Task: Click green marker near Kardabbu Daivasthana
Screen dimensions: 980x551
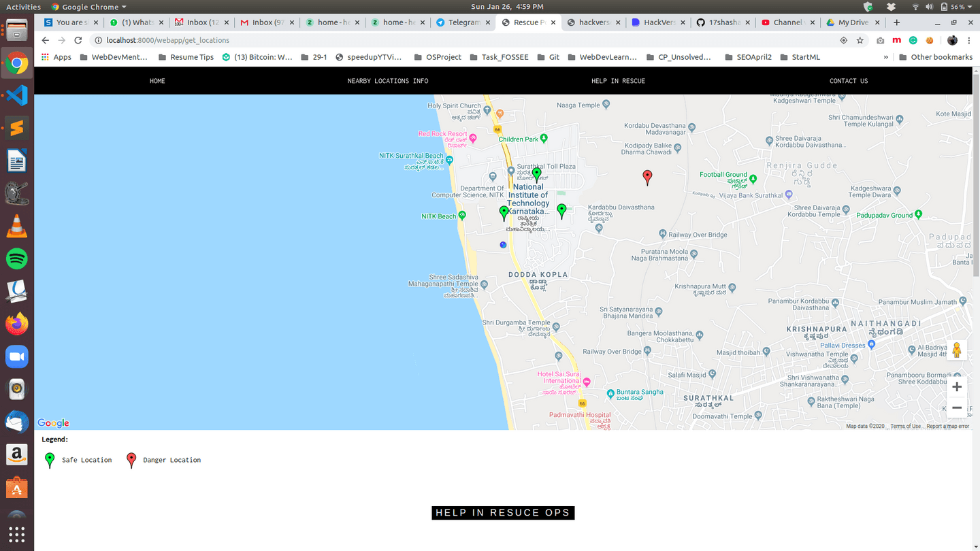Action: [561, 210]
